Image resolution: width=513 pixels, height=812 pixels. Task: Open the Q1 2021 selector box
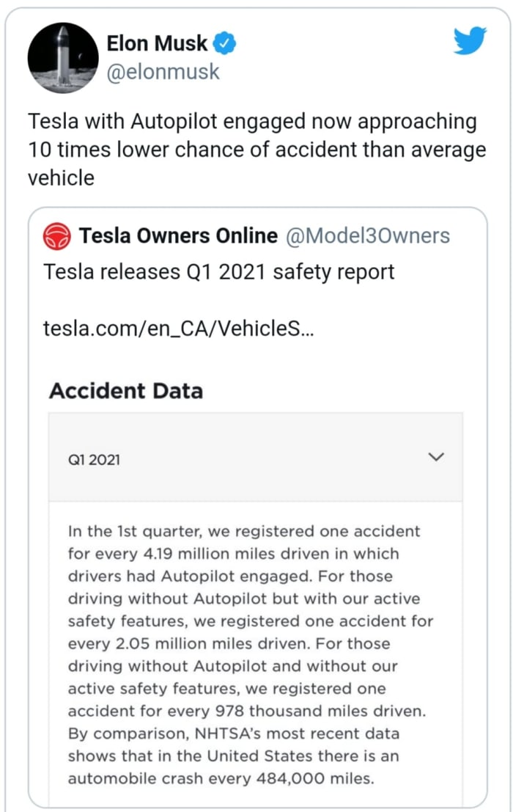255,458
